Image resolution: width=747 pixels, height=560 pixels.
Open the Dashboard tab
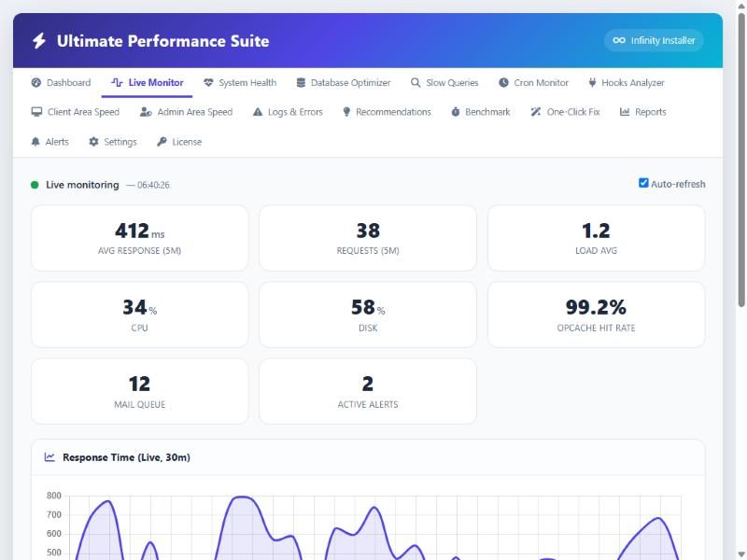pyautogui.click(x=61, y=82)
